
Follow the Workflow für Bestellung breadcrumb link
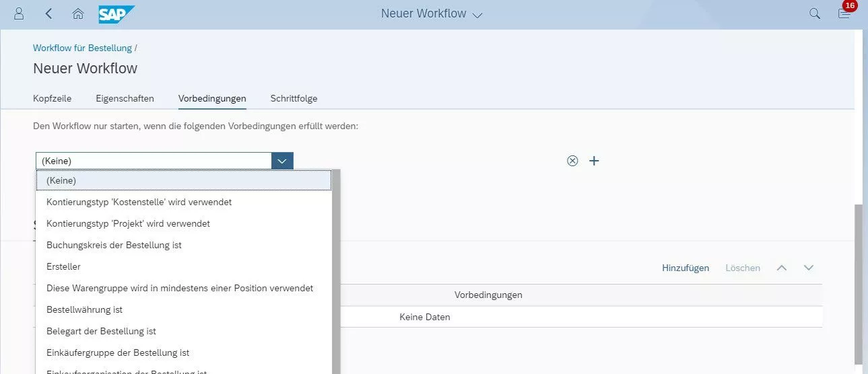point(82,48)
